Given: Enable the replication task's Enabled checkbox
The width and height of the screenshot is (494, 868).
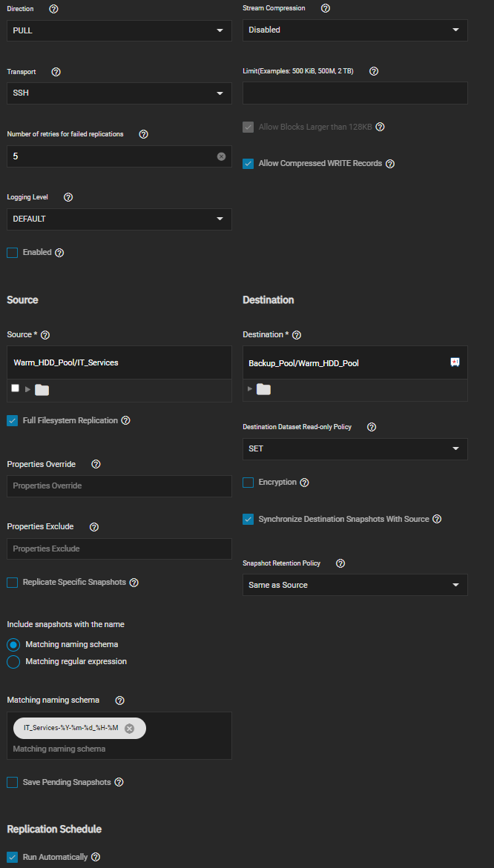Looking at the screenshot, I should pos(12,253).
